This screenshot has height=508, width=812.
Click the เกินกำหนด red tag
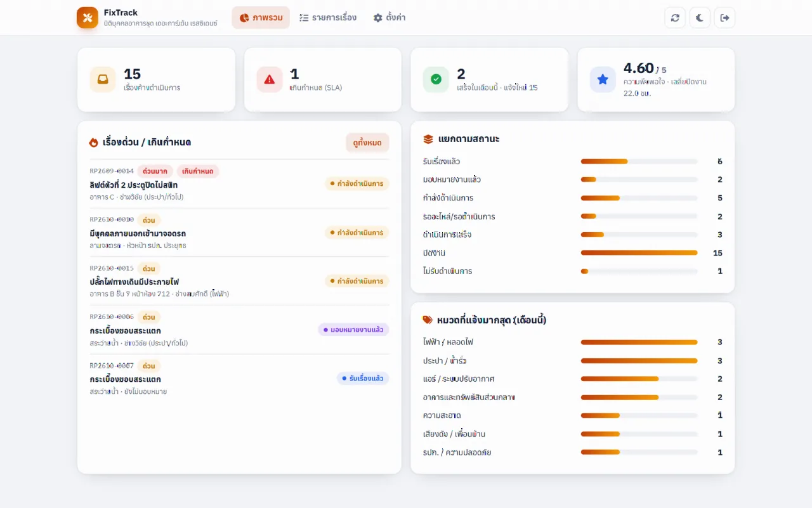click(198, 171)
